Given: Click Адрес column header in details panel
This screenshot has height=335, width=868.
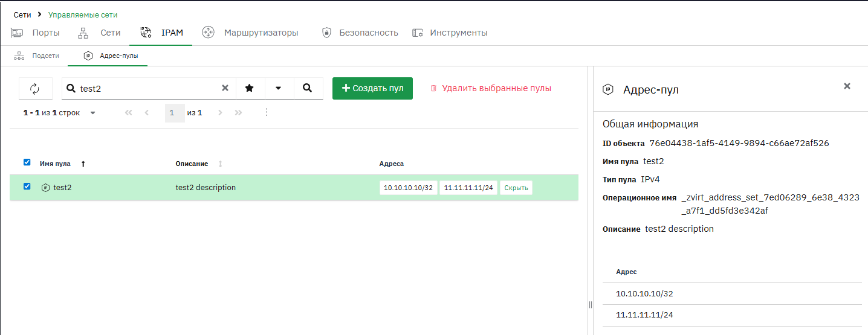Looking at the screenshot, I should click(x=626, y=272).
